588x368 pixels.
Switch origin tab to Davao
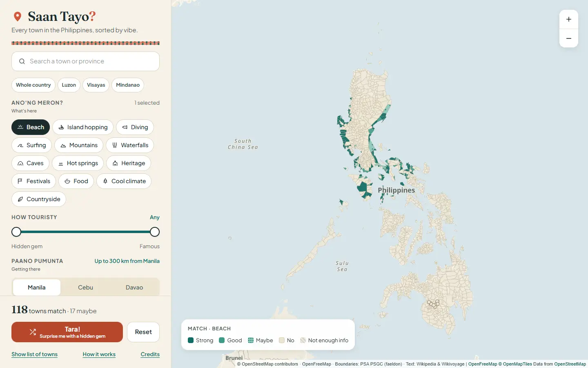tap(134, 287)
